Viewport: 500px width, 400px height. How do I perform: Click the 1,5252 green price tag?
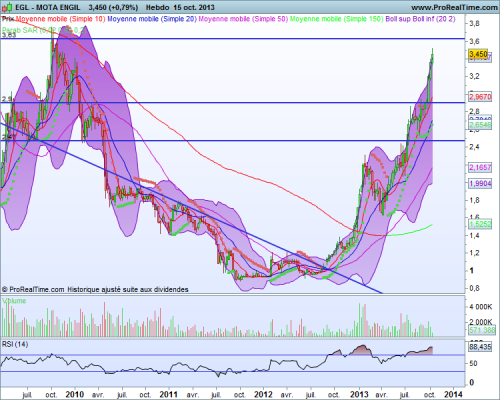(x=480, y=224)
